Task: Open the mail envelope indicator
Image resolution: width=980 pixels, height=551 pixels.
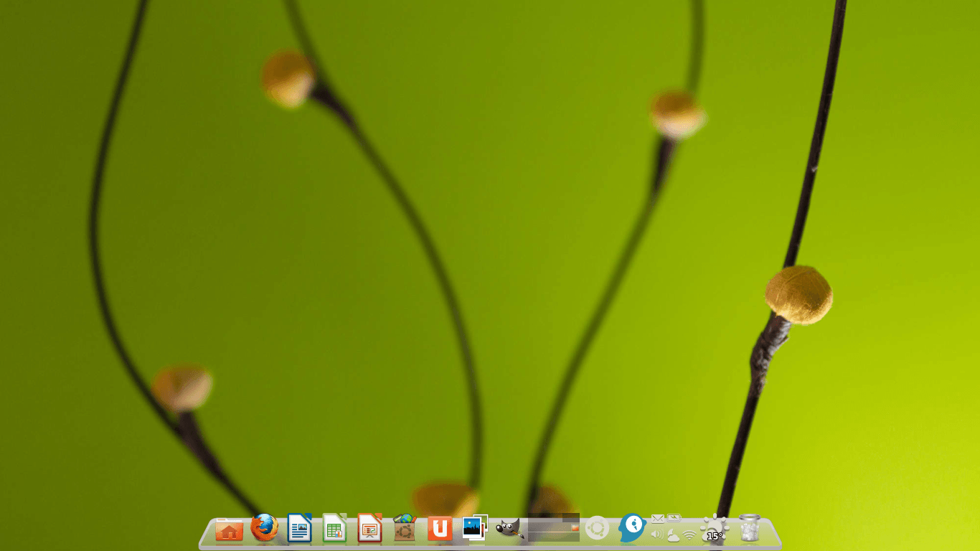Action: click(658, 519)
